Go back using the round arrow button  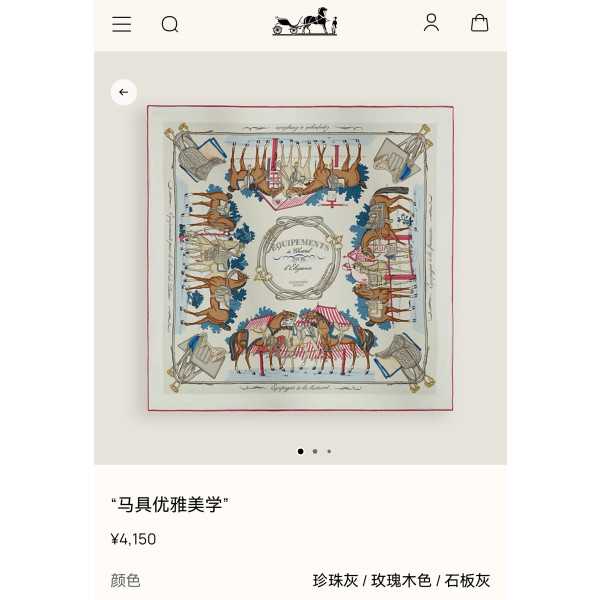click(124, 92)
